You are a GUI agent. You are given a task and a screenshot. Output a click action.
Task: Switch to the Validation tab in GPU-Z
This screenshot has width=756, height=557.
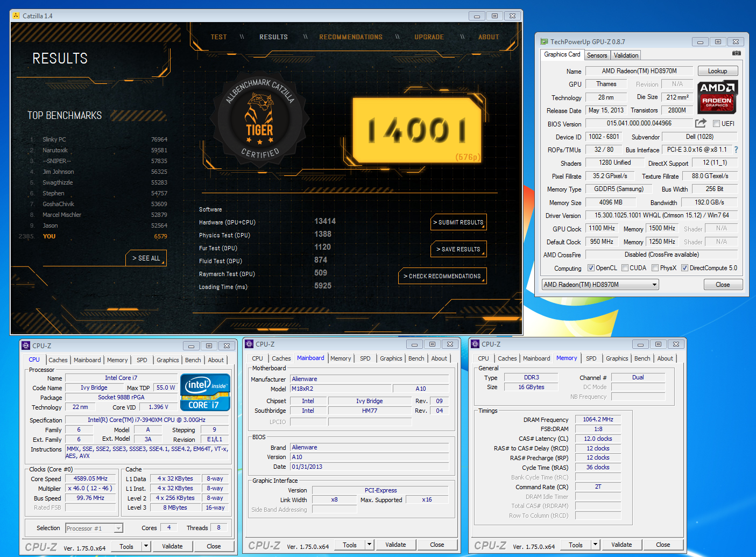click(x=626, y=55)
